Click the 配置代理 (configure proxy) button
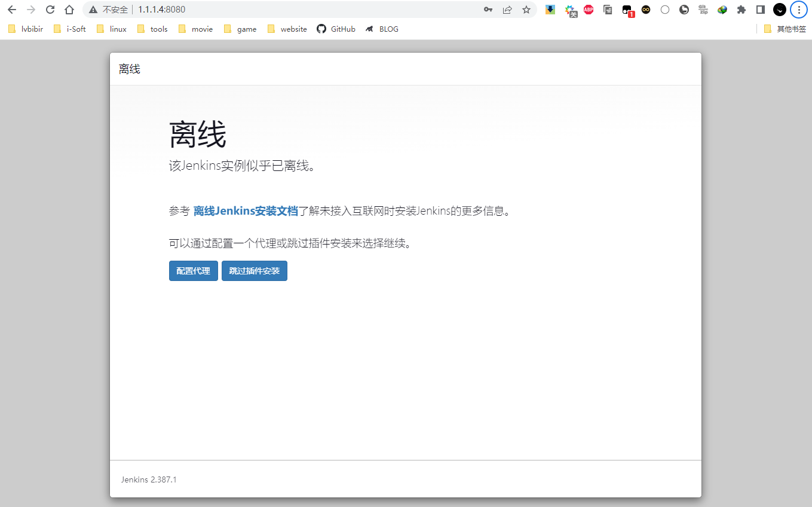This screenshot has height=507, width=812. pos(193,271)
